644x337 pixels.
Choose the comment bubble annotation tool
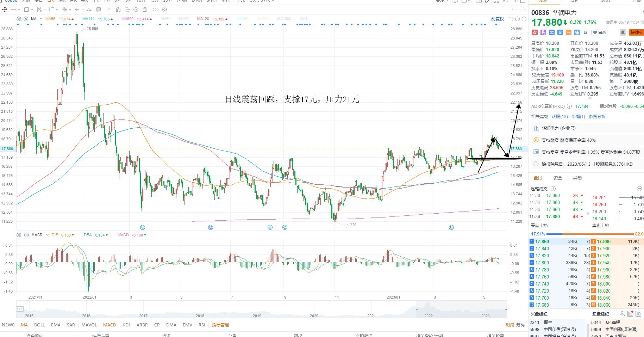pos(99,10)
